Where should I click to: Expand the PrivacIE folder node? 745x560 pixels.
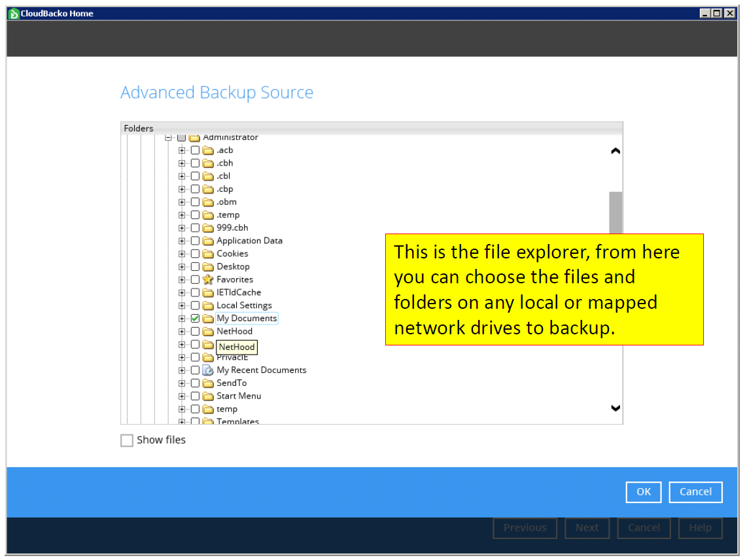coord(181,357)
